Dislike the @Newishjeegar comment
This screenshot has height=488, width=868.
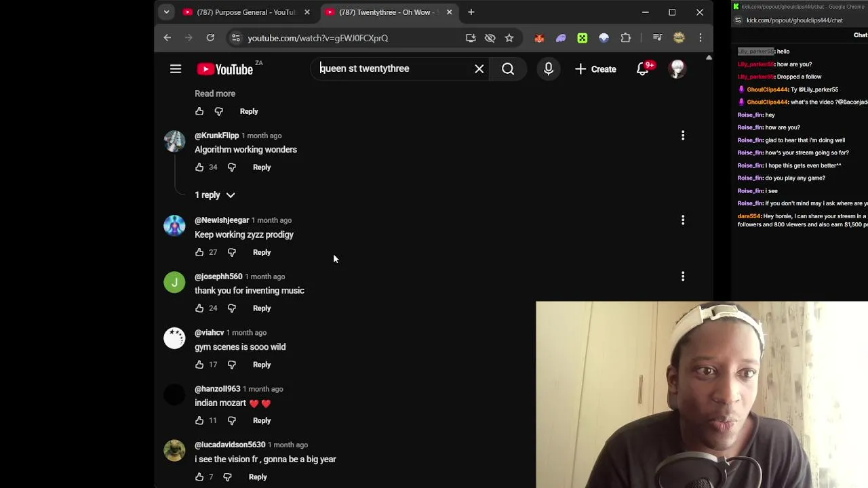click(x=232, y=252)
